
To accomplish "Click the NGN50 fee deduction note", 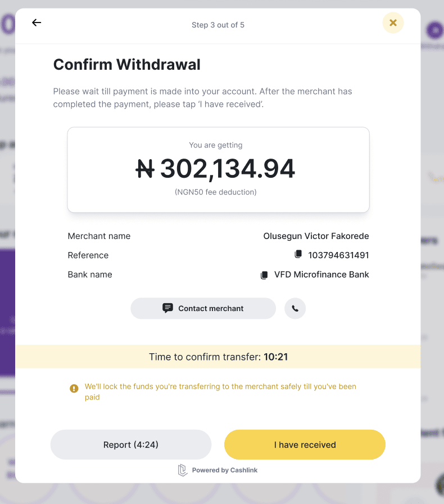I will coord(216,192).
